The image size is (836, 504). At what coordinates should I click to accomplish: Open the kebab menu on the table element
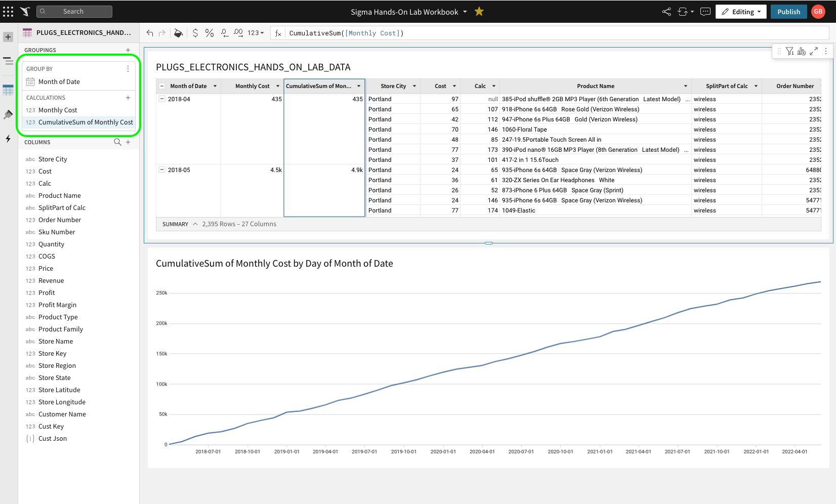click(826, 51)
